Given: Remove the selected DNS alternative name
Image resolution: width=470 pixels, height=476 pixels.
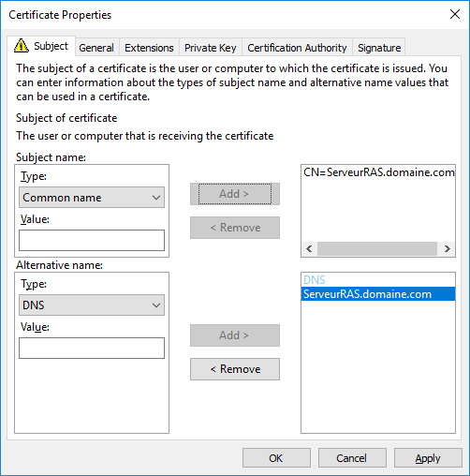Looking at the screenshot, I should (x=235, y=369).
